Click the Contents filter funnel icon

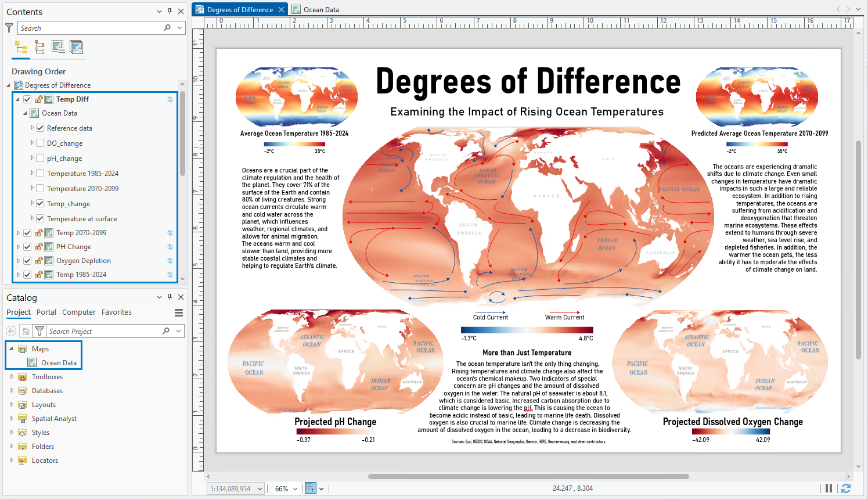tap(9, 28)
